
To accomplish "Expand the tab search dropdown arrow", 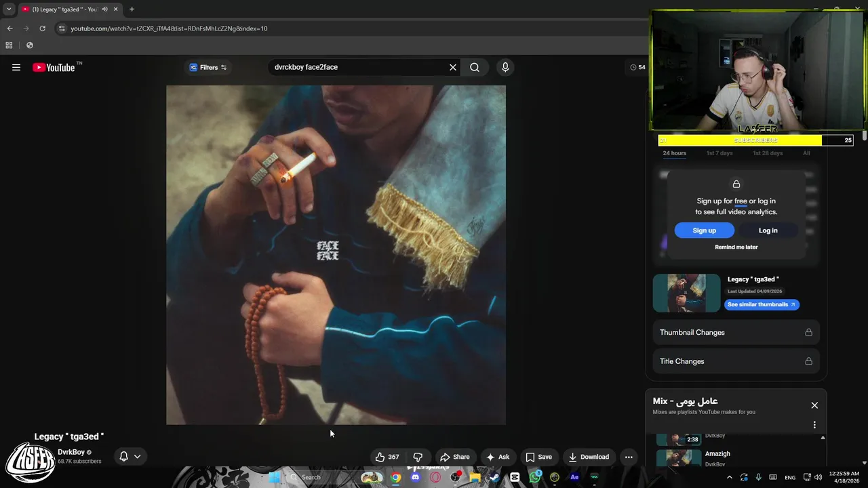I will pos(9,9).
